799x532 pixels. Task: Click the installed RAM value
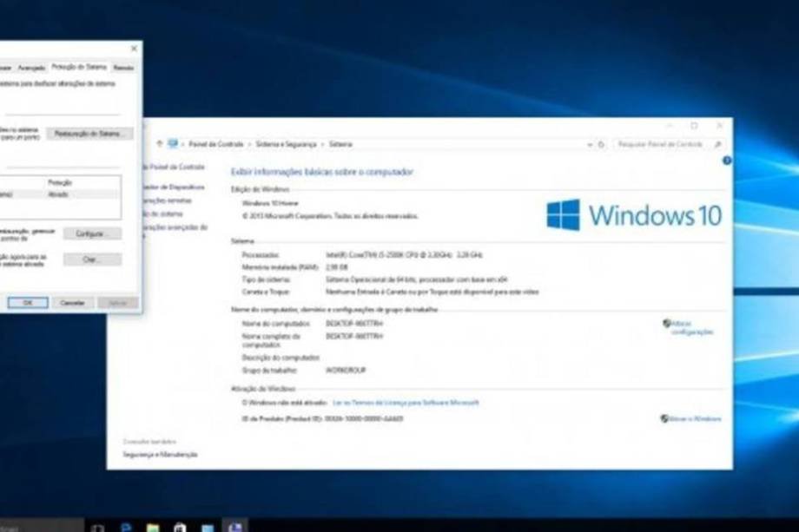337,267
